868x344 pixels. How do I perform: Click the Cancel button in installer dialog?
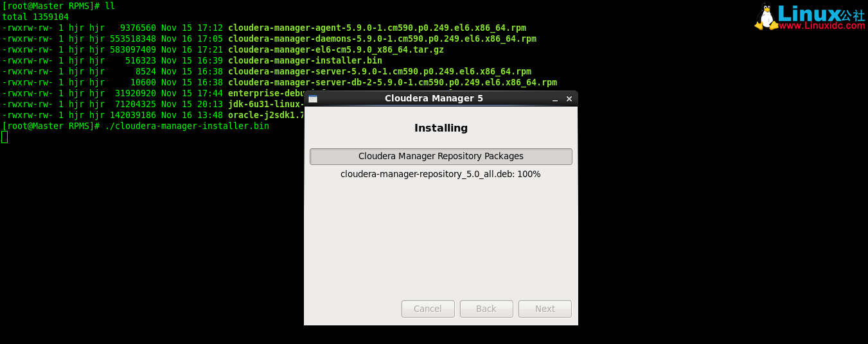(428, 309)
